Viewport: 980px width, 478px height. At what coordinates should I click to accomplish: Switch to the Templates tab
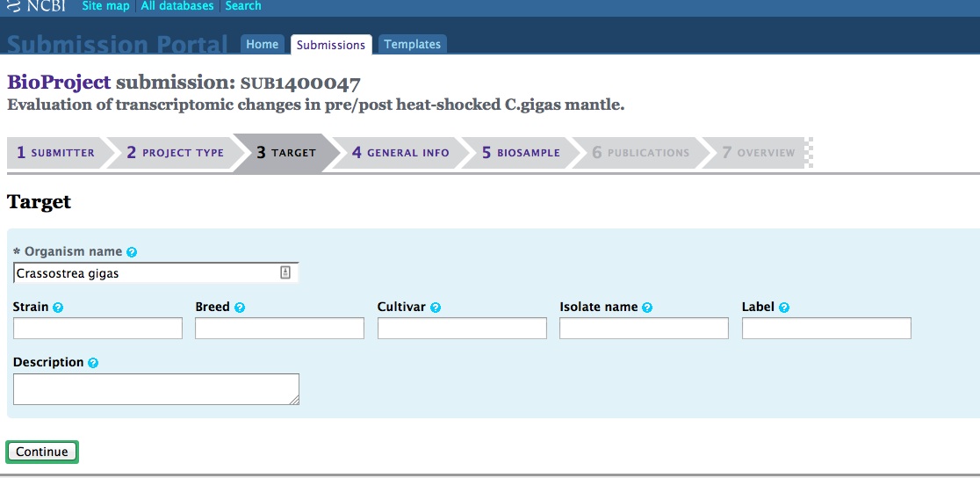point(412,44)
